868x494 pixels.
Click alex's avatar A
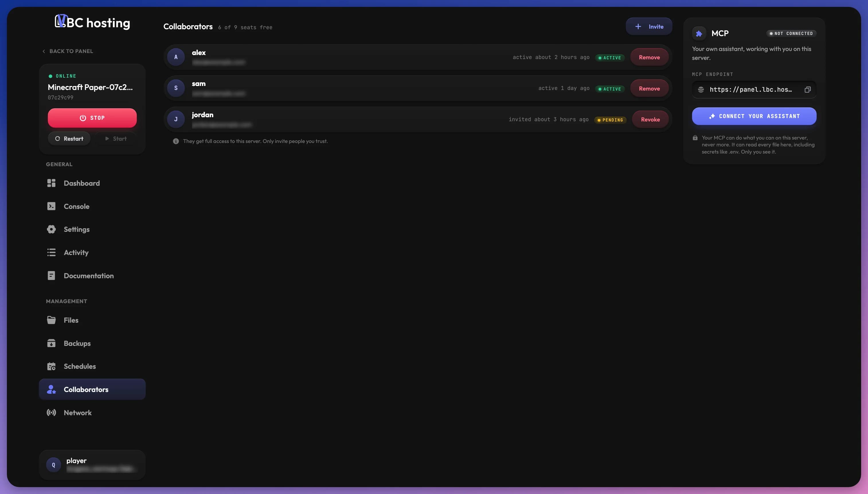[x=176, y=57]
